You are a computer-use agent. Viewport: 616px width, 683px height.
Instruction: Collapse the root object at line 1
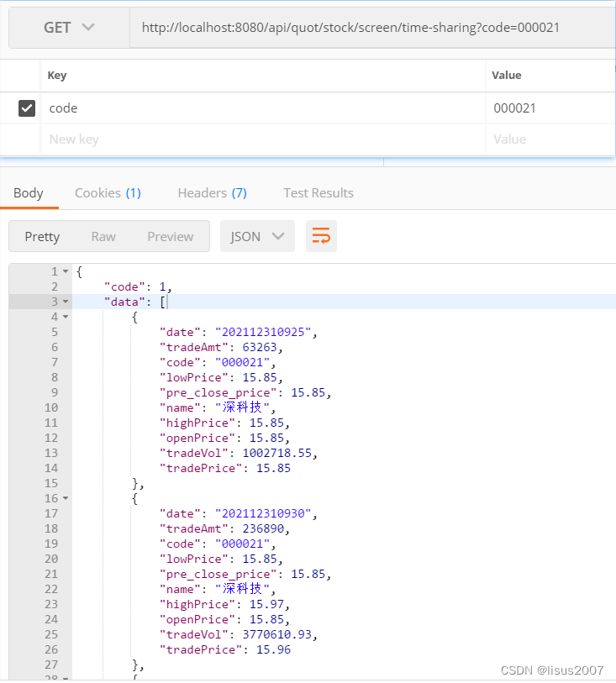click(x=66, y=271)
